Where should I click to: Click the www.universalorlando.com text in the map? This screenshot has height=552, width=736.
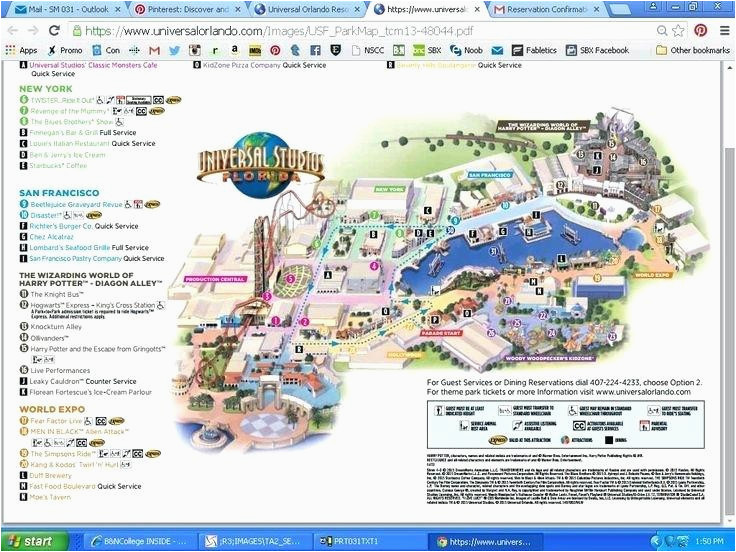pyautogui.click(x=643, y=392)
